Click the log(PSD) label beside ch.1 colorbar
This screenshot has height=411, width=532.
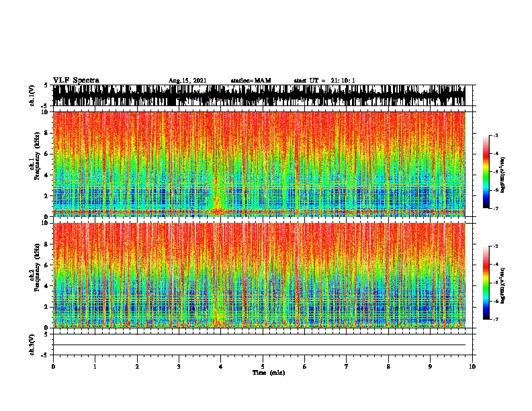pos(502,175)
